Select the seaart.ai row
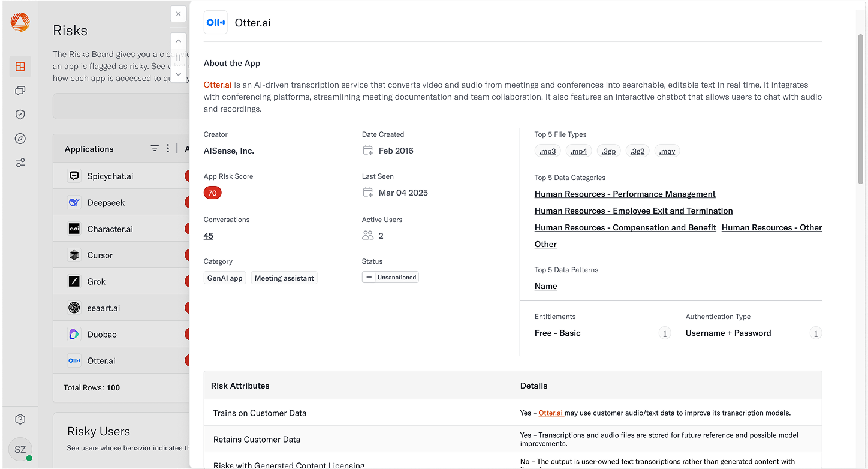The image size is (868, 469). coord(121,308)
